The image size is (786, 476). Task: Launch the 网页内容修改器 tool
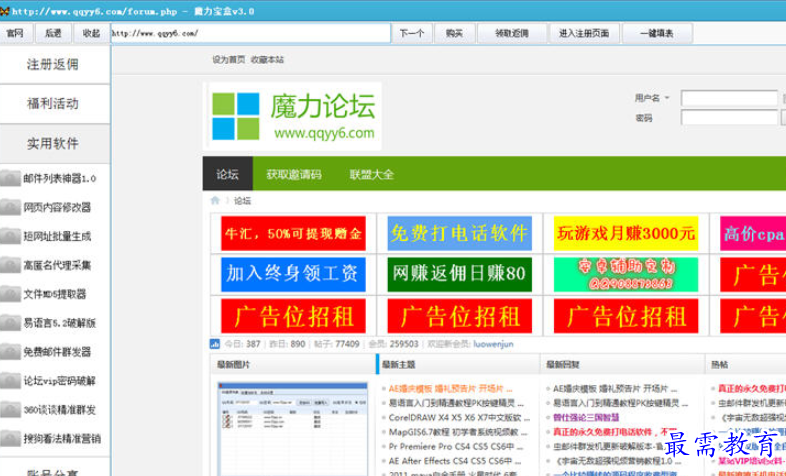click(x=56, y=208)
